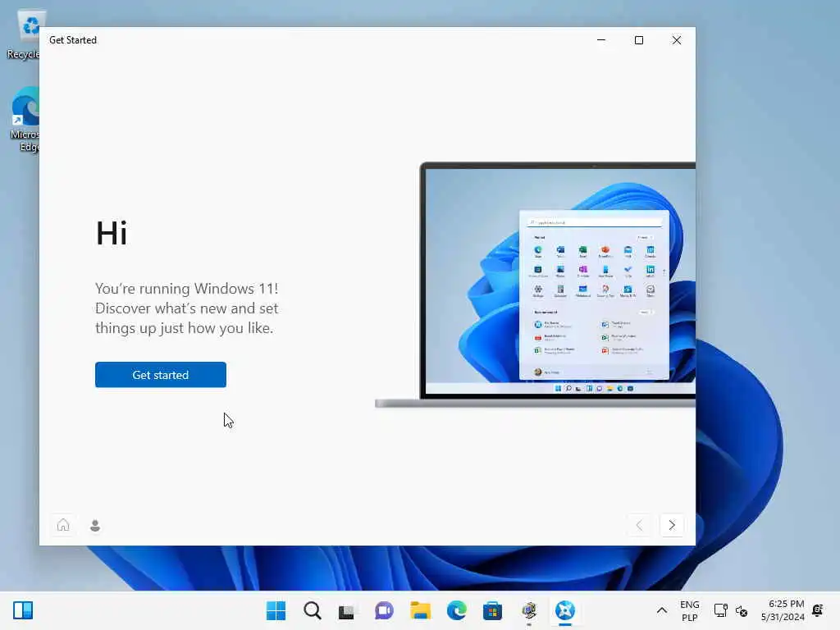Open Task View on taskbar
The width and height of the screenshot is (840, 630).
point(347,610)
